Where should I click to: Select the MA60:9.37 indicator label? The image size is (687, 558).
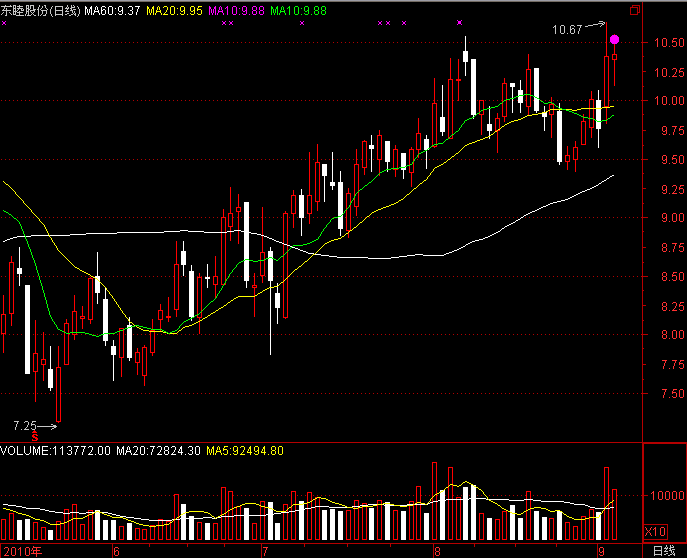pos(112,11)
